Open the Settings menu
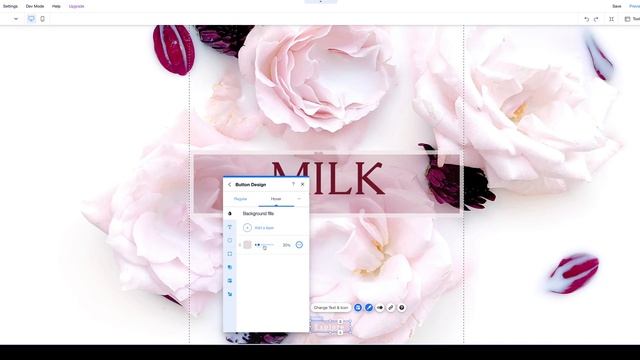 point(10,7)
